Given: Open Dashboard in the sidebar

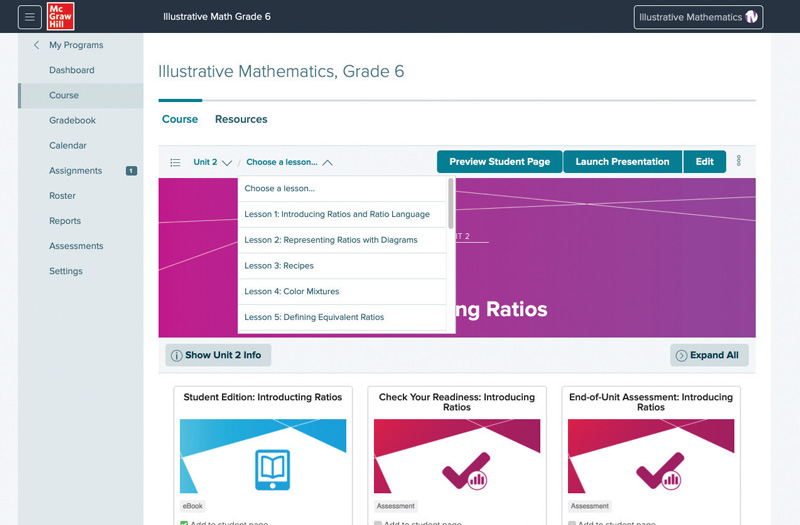Looking at the screenshot, I should 81,70.
